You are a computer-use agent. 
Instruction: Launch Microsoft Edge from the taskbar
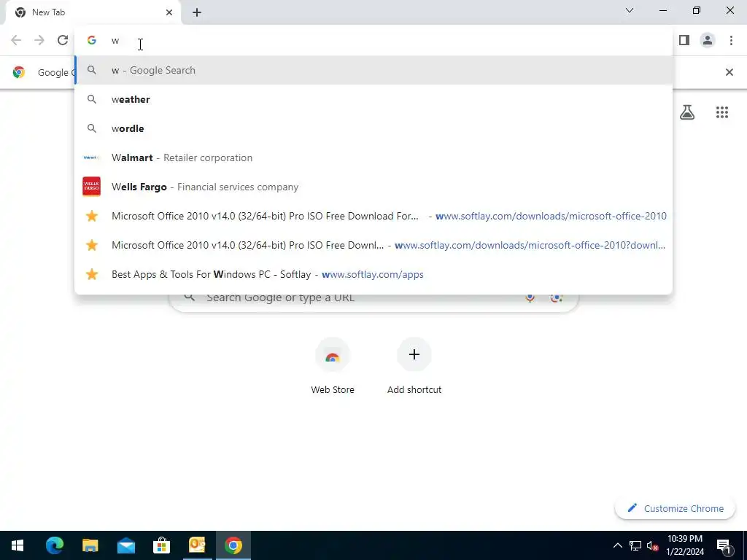click(x=54, y=545)
